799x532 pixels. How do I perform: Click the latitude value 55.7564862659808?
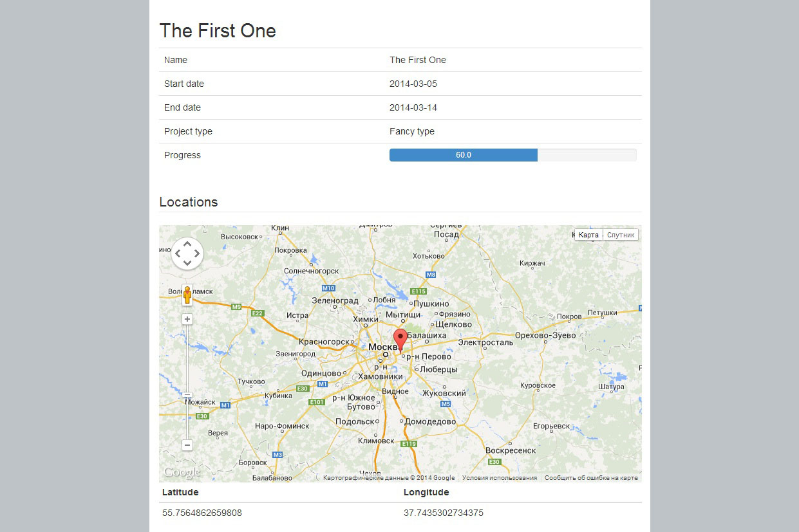pos(202,513)
